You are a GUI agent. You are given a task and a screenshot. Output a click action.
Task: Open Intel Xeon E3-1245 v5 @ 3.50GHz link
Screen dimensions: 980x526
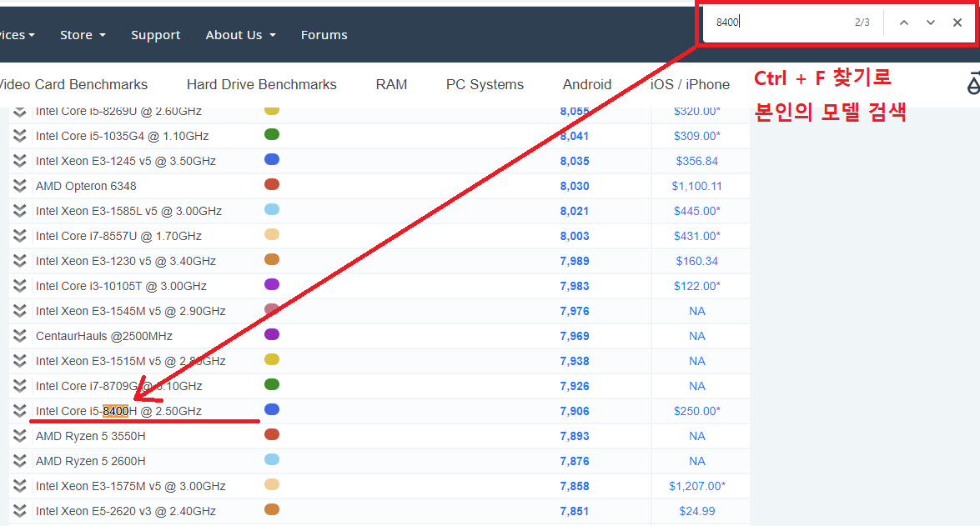point(126,161)
